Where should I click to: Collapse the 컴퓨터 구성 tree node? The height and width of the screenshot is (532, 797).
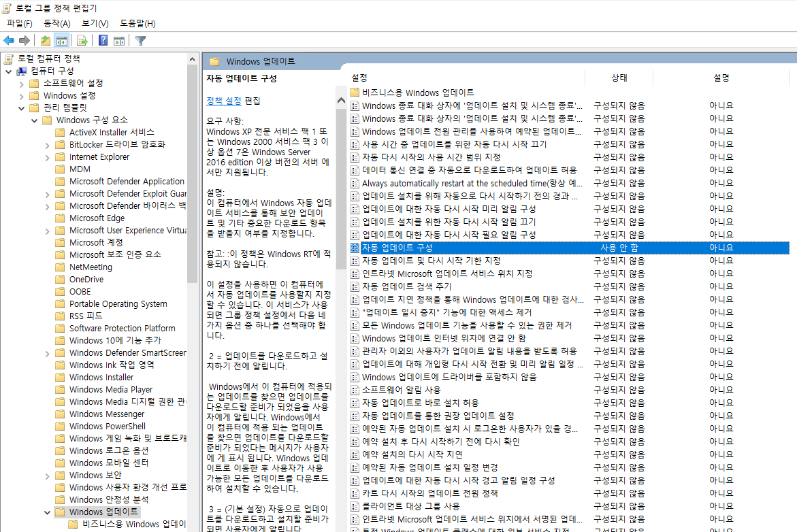[9, 71]
